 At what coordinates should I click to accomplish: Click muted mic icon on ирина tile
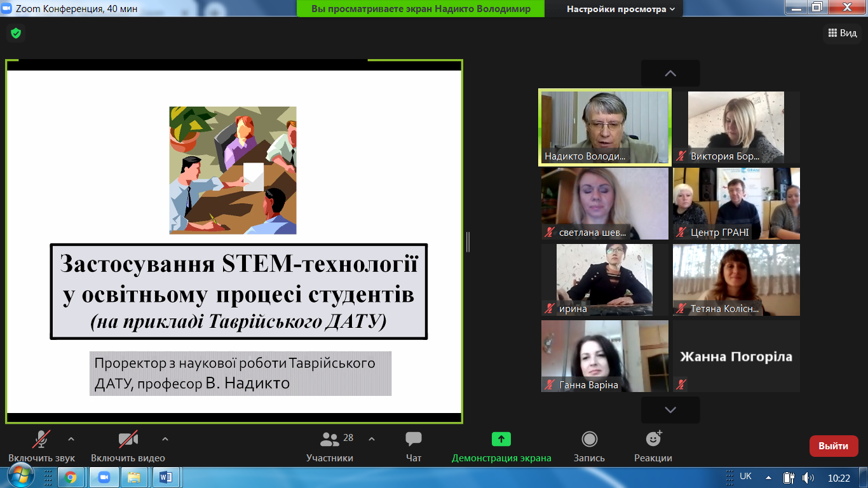[x=550, y=309]
